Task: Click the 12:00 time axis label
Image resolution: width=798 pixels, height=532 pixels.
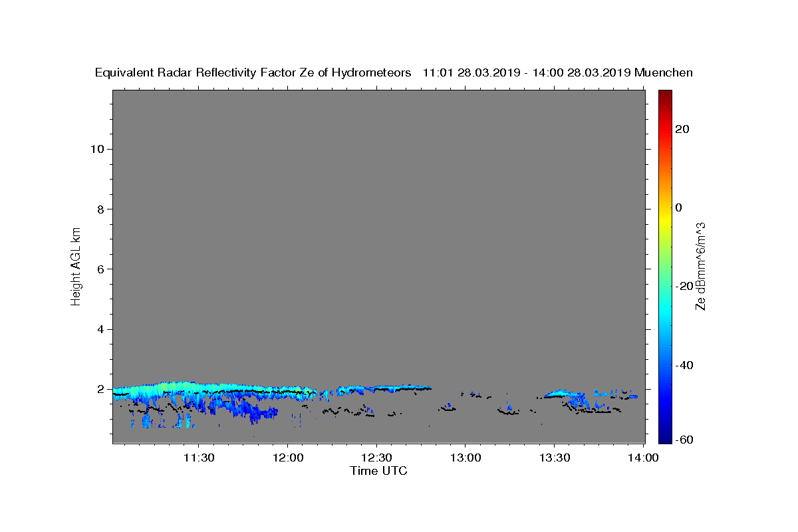Action: tap(288, 458)
